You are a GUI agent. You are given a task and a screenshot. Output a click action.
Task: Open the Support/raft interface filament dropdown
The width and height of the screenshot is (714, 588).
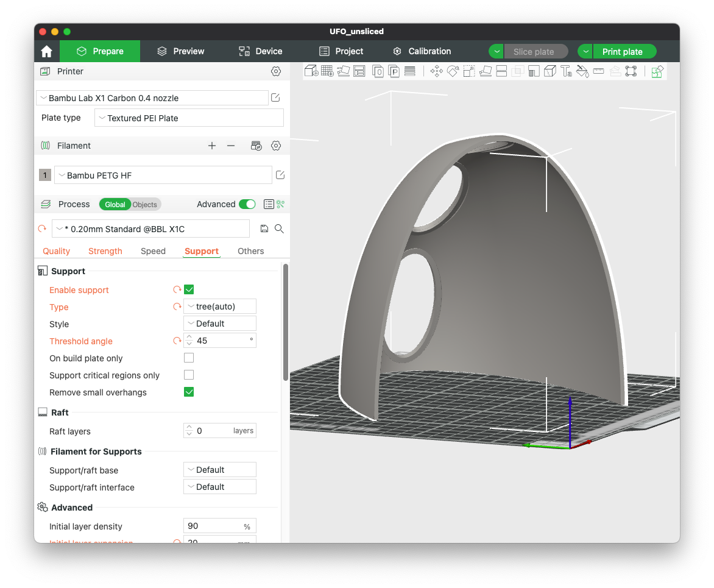click(x=220, y=487)
